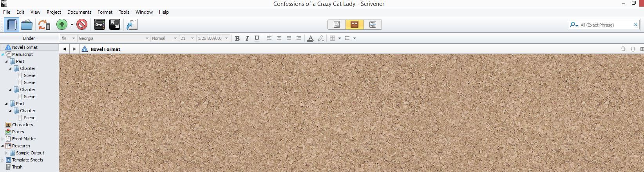Open the dropdown arrow beside the Add button
The width and height of the screenshot is (644, 172).
coord(72,25)
